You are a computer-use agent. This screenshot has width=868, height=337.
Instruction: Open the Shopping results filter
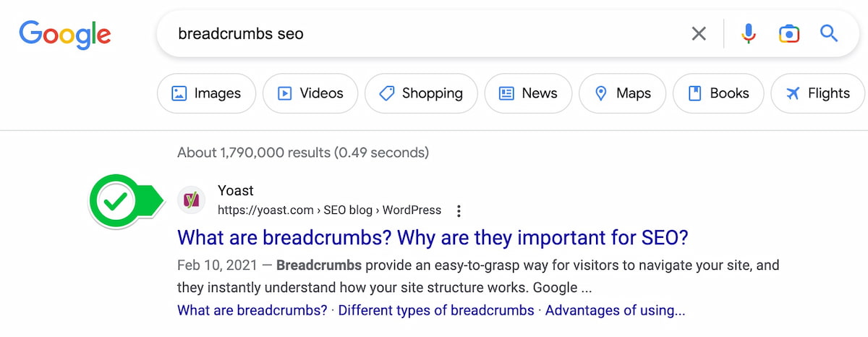coord(421,93)
